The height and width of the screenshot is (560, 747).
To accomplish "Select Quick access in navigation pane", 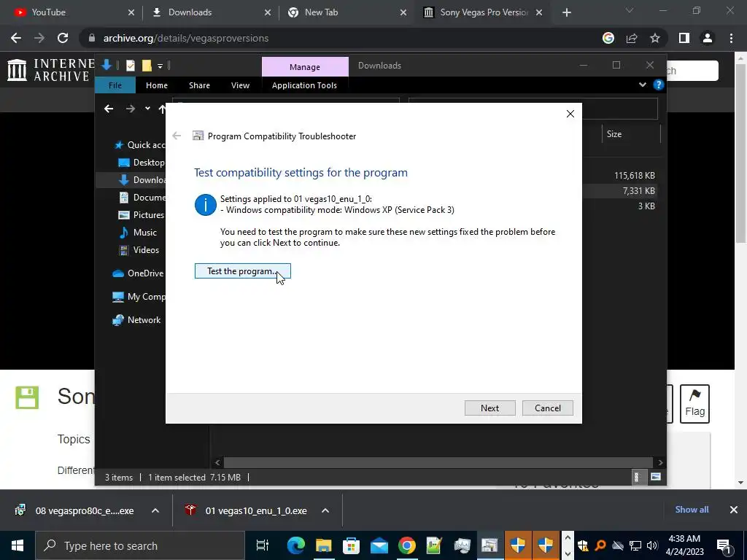I will click(x=139, y=145).
